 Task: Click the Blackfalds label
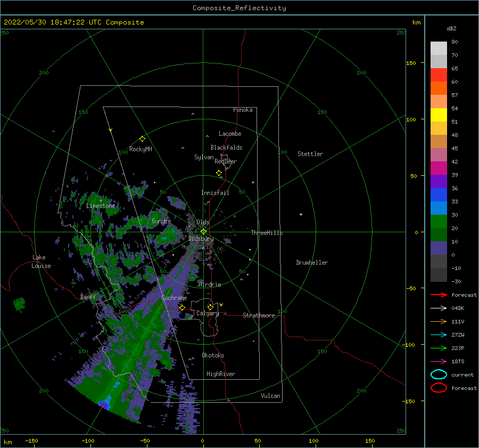click(226, 148)
